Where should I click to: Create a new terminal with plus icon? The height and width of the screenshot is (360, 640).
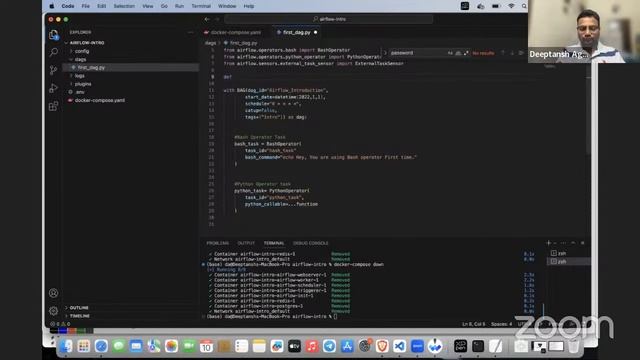[x=549, y=243]
